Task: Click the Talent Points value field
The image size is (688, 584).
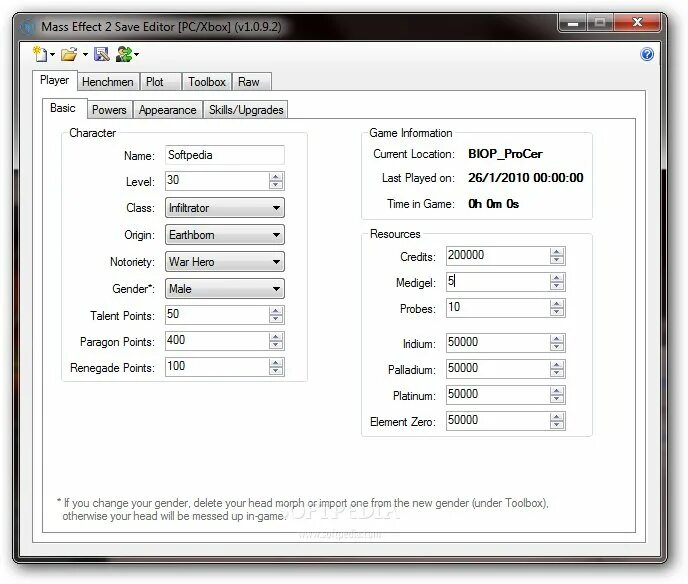Action: pos(217,315)
